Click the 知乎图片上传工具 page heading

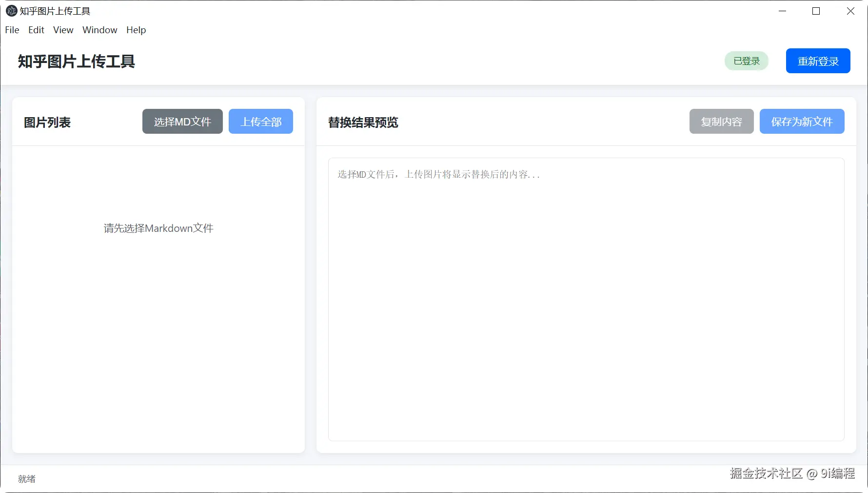[77, 62]
